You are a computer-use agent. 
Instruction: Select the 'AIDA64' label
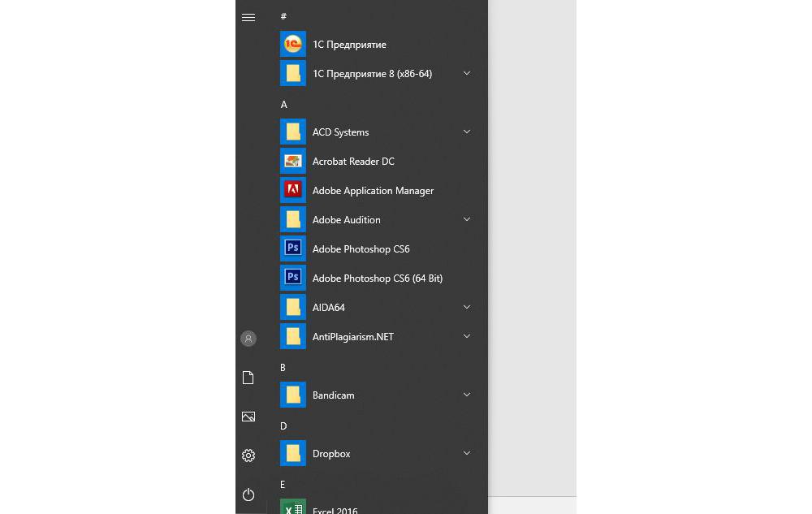328,308
